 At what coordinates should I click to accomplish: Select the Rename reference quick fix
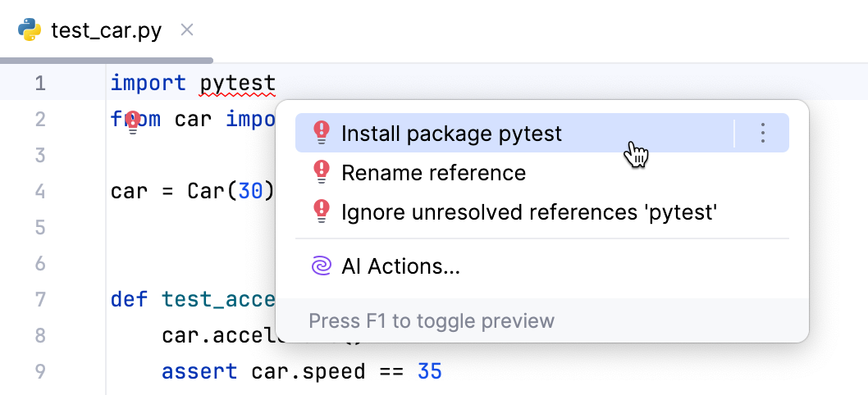[433, 172]
